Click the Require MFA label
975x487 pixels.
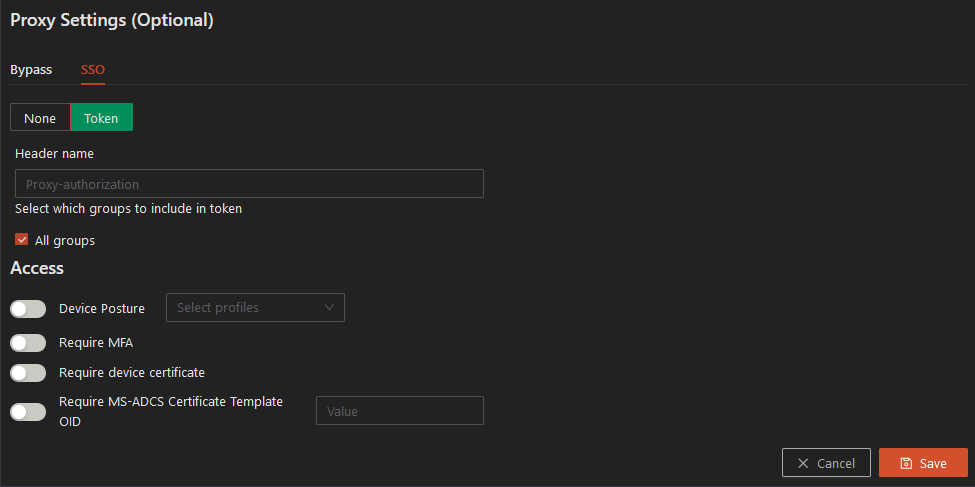[x=96, y=343]
